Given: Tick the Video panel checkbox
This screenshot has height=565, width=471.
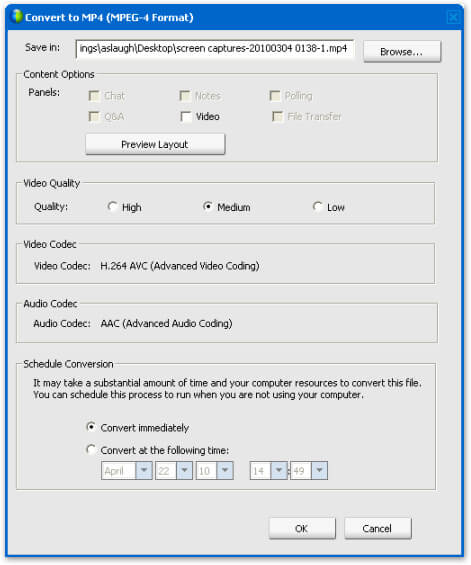Looking at the screenshot, I should pyautogui.click(x=186, y=117).
